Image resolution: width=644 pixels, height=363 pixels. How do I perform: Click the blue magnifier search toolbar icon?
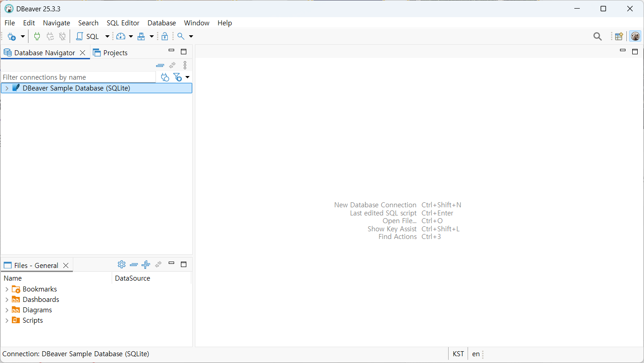pos(181,36)
